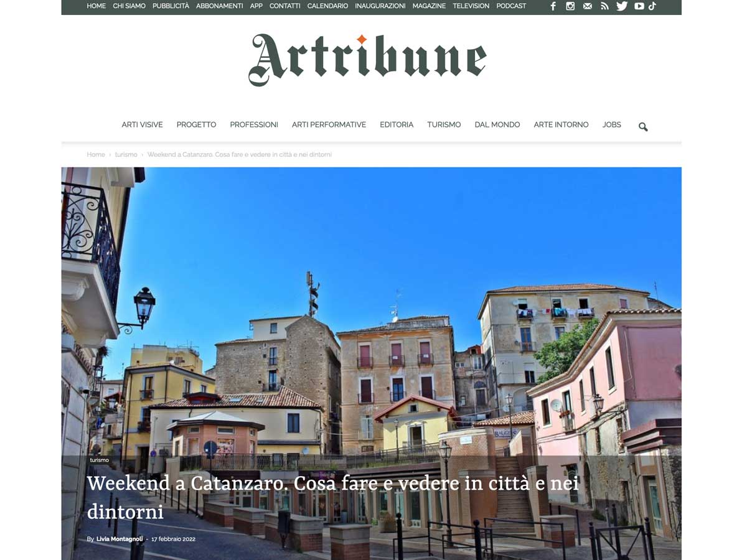This screenshot has width=747, height=560.
Task: Open CHI SIAMO page
Action: pos(129,6)
